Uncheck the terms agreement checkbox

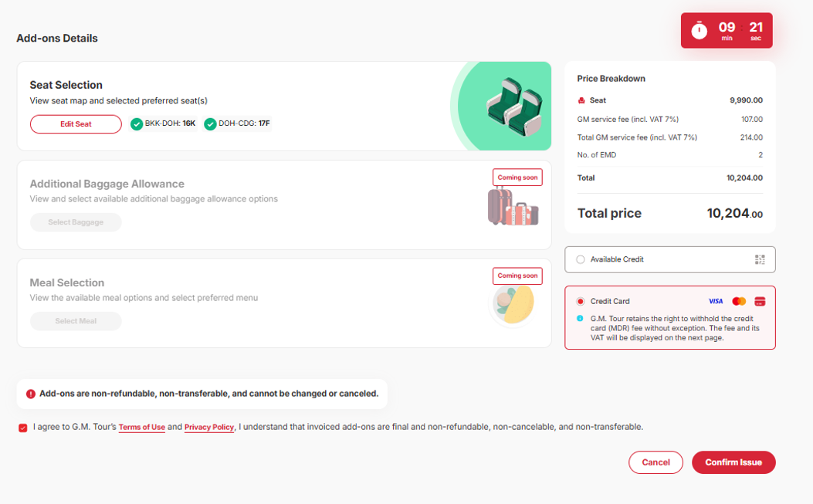pyautogui.click(x=23, y=428)
